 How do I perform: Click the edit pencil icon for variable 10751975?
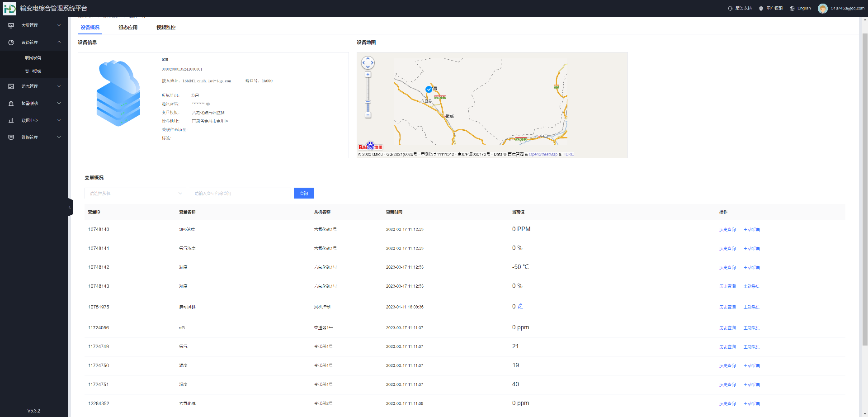520,306
